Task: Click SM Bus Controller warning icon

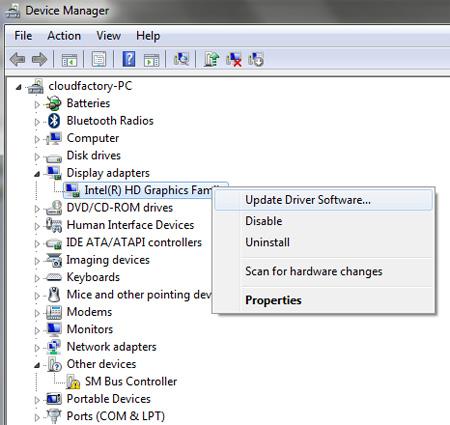Action: pos(73,382)
